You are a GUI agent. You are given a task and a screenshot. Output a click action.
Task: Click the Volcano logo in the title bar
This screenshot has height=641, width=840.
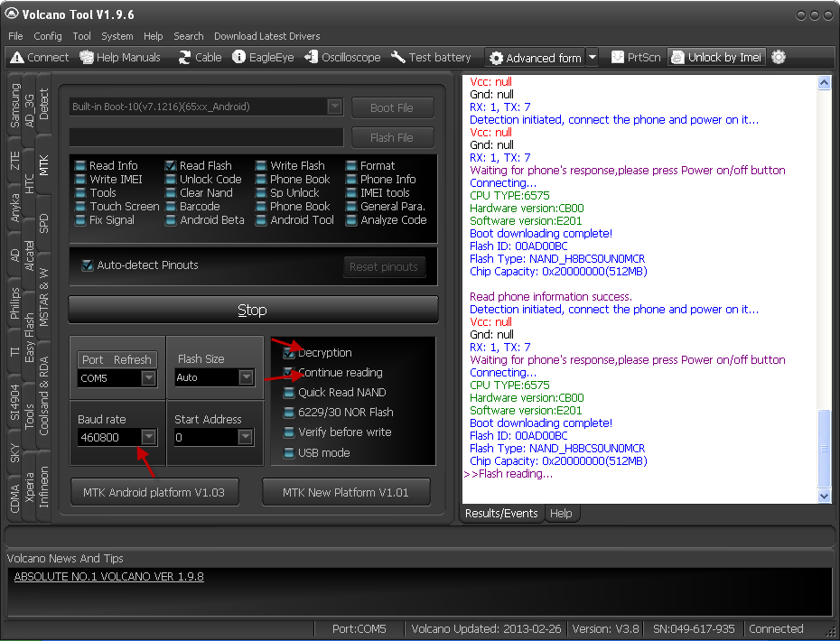click(x=11, y=14)
